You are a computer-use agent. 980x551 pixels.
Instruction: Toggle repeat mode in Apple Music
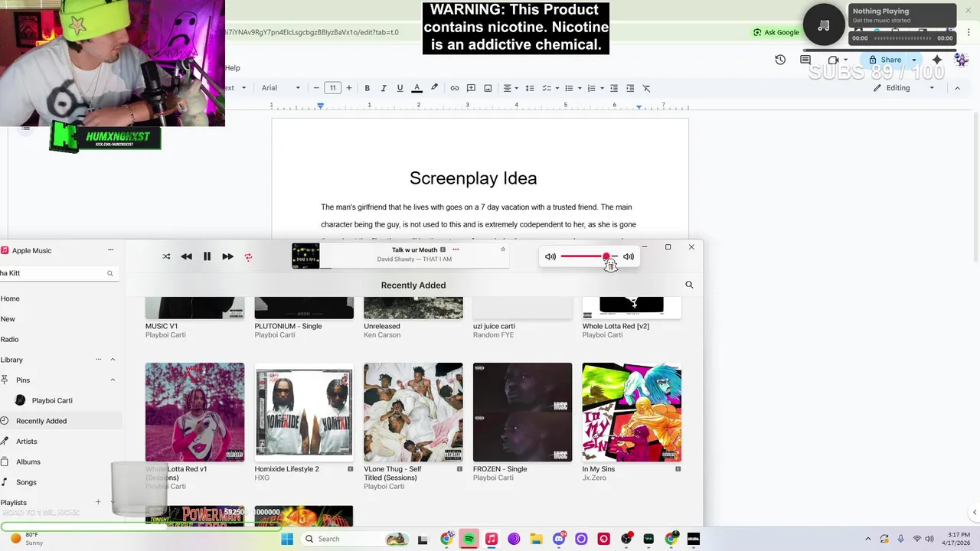(x=248, y=257)
